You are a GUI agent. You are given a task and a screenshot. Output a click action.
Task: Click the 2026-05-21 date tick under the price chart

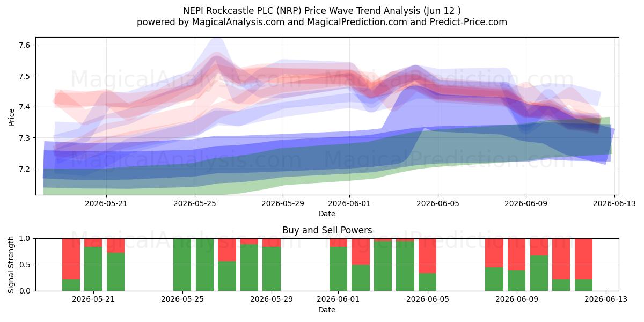coord(106,203)
